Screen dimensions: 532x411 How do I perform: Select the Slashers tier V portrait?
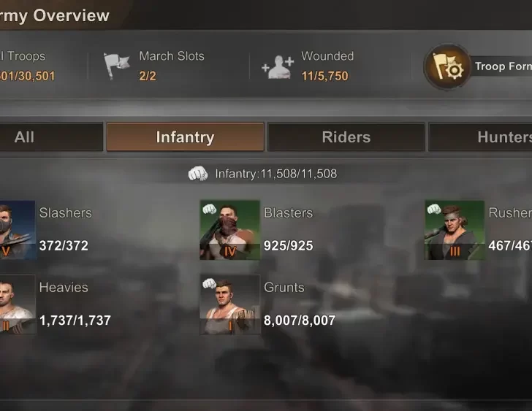(x=18, y=230)
